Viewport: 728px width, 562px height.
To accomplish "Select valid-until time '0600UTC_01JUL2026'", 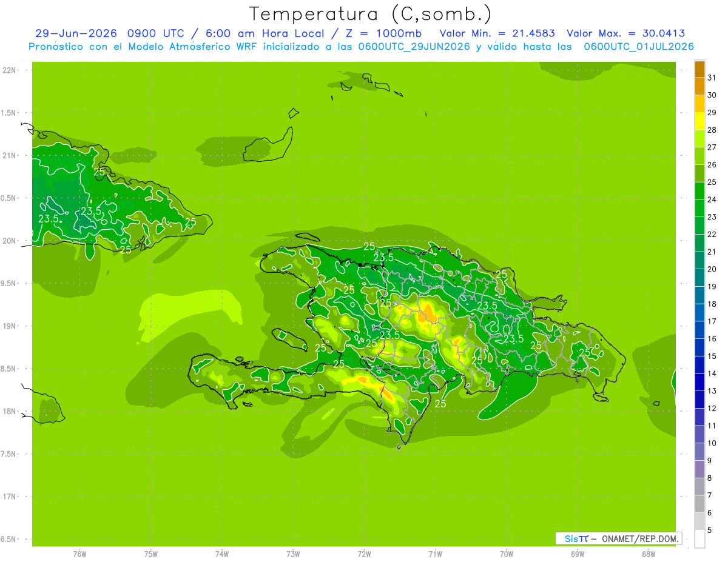I will pyautogui.click(x=639, y=47).
